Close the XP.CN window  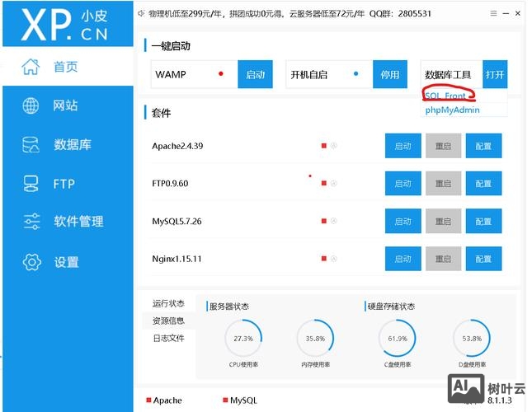518,13
